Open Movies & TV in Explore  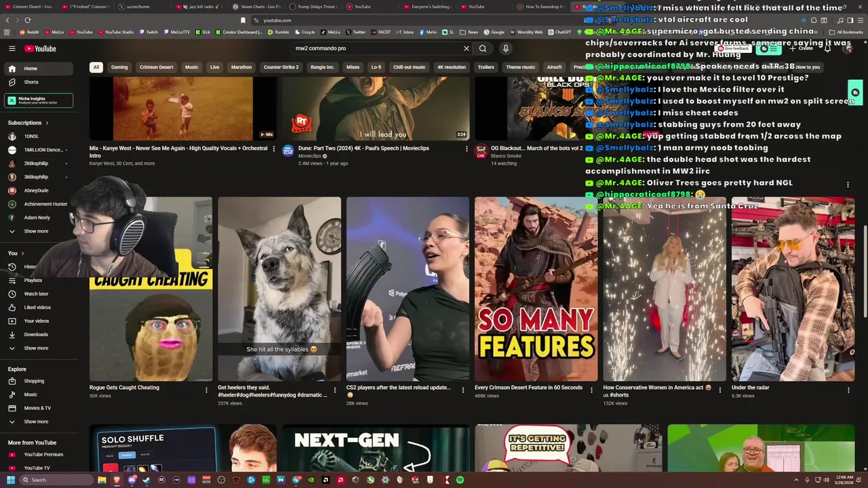[38, 408]
